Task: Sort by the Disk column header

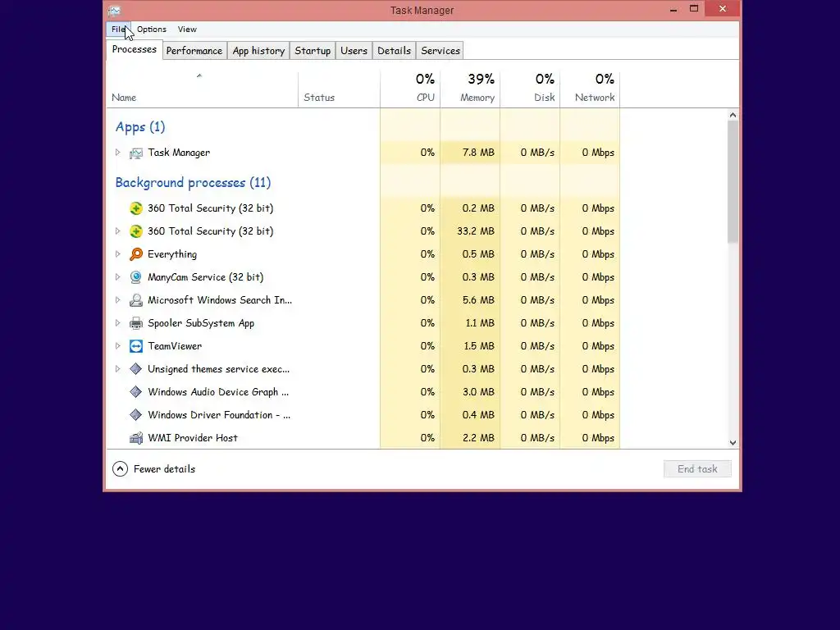Action: [530, 89]
